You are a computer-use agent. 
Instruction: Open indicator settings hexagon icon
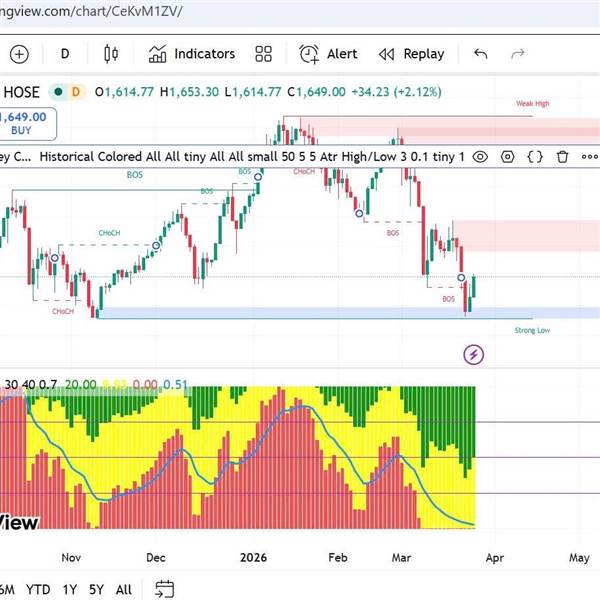point(507,157)
